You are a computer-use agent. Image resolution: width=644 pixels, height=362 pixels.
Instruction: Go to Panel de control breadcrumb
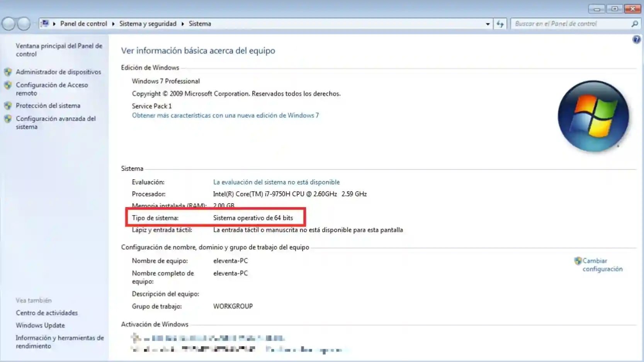coord(83,24)
